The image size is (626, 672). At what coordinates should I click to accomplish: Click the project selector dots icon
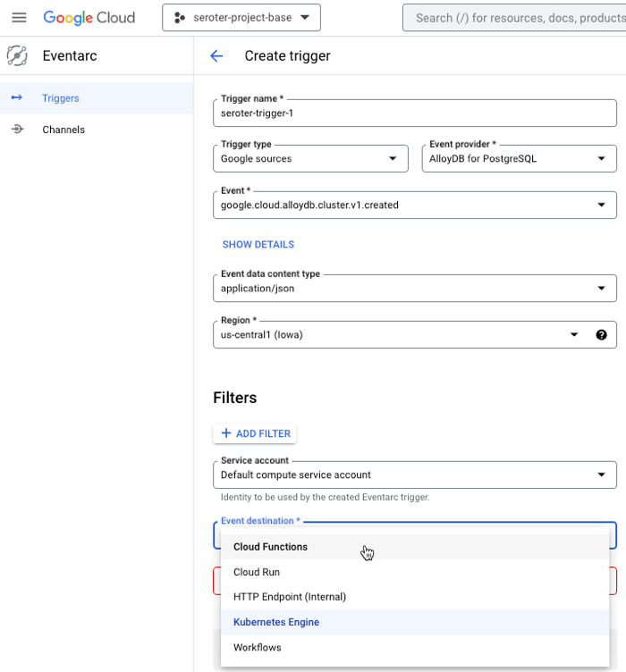[180, 18]
